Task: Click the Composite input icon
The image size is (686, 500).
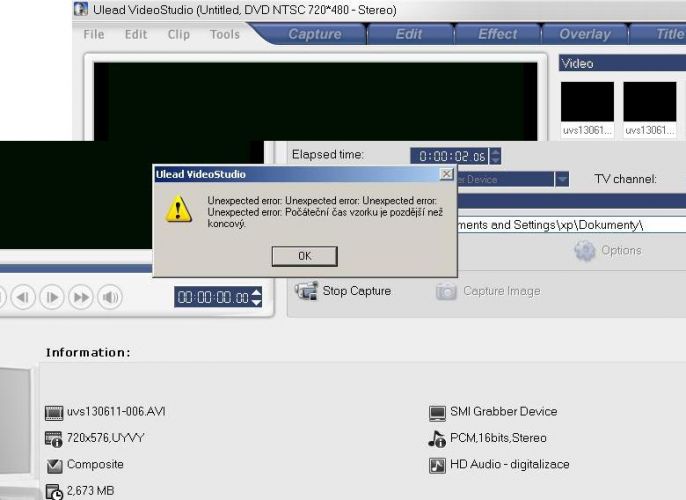Action: click(54, 466)
